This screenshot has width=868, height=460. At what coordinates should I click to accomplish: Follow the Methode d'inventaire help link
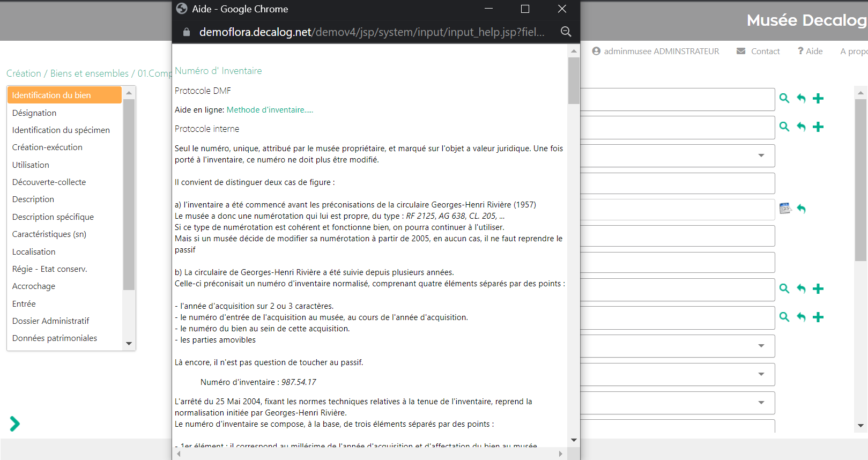click(x=270, y=109)
